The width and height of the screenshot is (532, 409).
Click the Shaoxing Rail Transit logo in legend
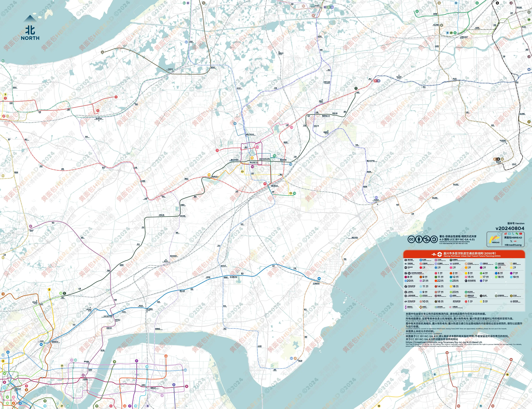pos(466,281)
